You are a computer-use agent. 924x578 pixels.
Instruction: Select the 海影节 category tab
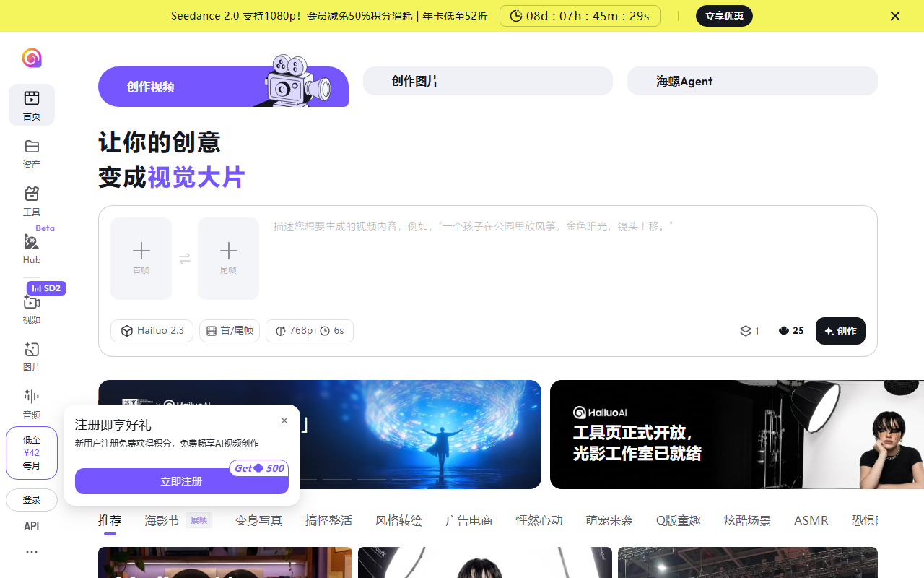pos(178,520)
